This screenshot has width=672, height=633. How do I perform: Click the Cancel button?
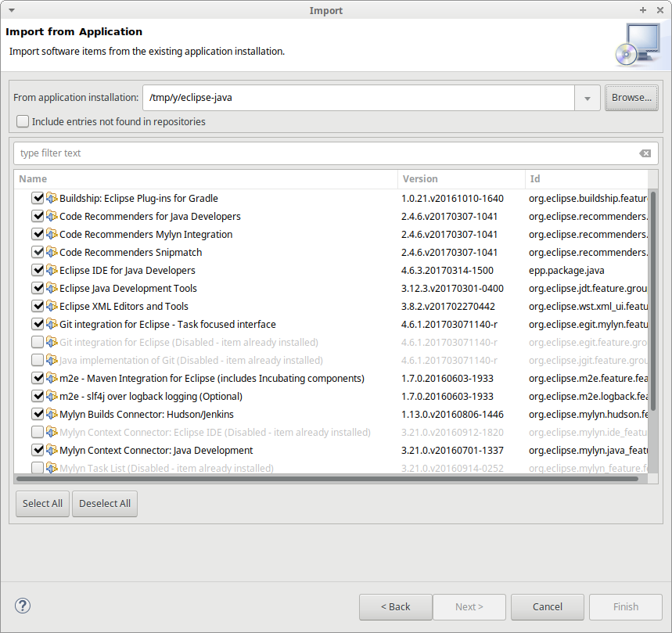pos(548,607)
